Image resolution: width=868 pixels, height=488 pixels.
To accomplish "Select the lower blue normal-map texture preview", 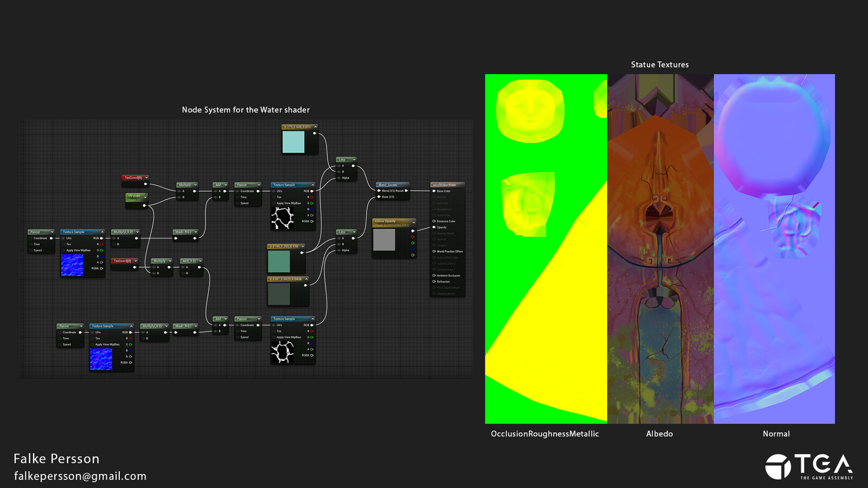I will click(101, 359).
